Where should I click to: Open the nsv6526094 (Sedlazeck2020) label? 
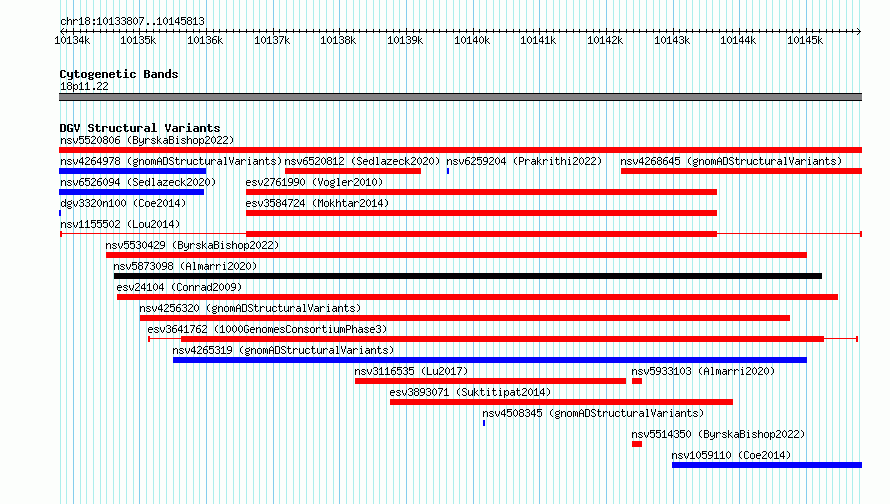pyautogui.click(x=138, y=182)
